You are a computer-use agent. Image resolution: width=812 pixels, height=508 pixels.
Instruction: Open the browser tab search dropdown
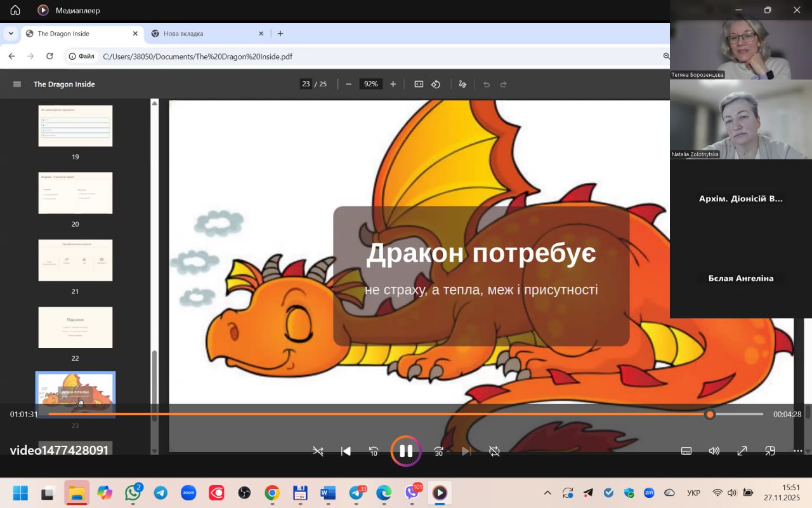click(x=10, y=33)
